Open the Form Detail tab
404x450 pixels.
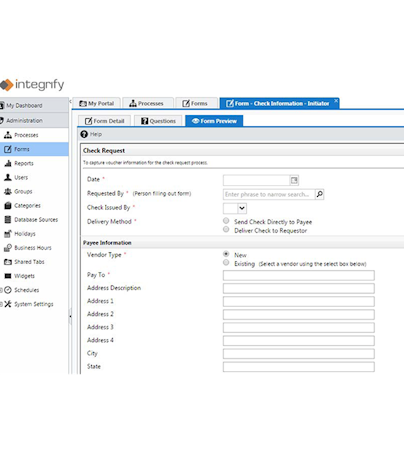pyautogui.click(x=105, y=121)
